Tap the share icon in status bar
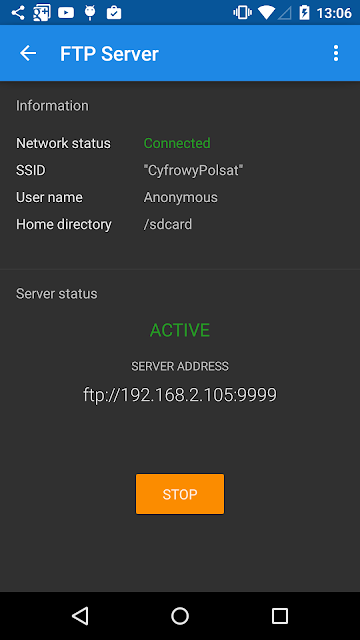This screenshot has height=640, width=360. click(x=18, y=13)
